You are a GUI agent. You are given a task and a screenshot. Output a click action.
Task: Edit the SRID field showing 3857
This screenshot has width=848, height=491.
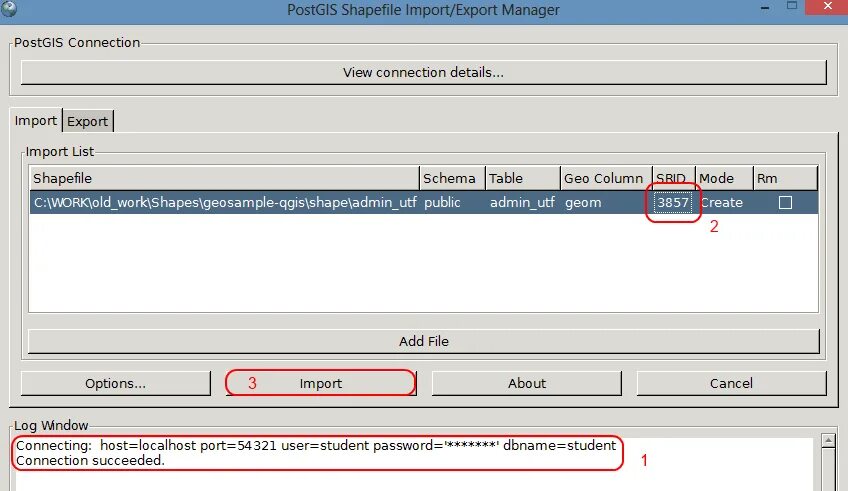(673, 203)
